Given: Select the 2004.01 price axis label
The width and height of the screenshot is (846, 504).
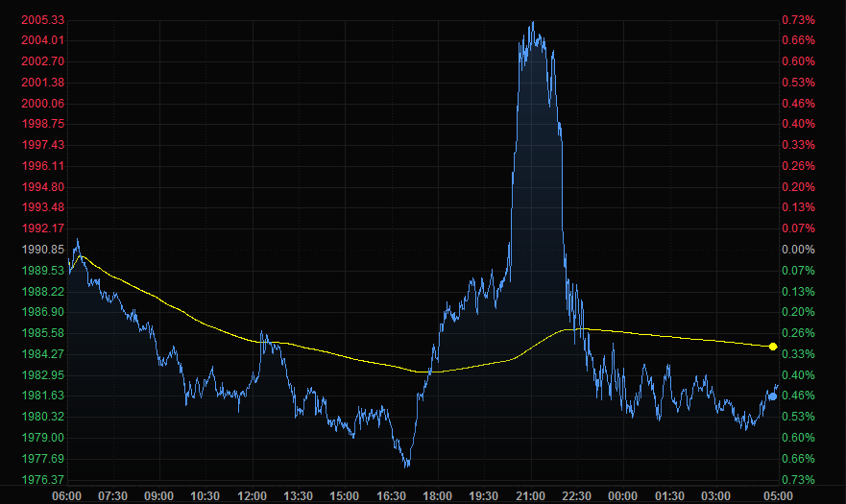Looking at the screenshot, I should point(42,40).
